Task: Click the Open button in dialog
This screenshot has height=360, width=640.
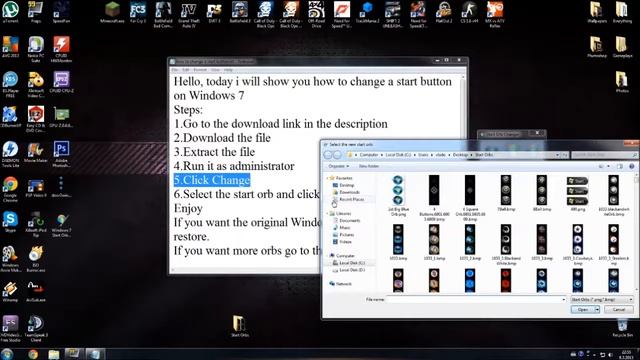Action: click(582, 310)
